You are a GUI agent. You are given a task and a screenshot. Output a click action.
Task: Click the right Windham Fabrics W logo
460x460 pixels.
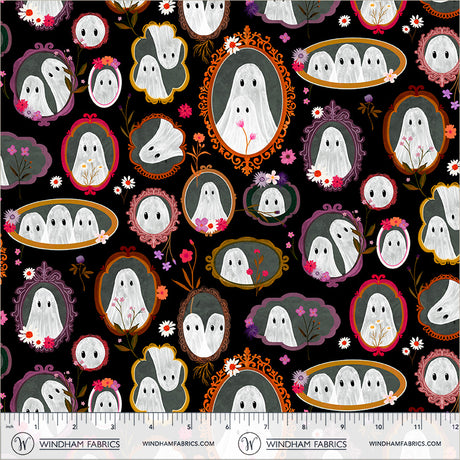coord(250,444)
